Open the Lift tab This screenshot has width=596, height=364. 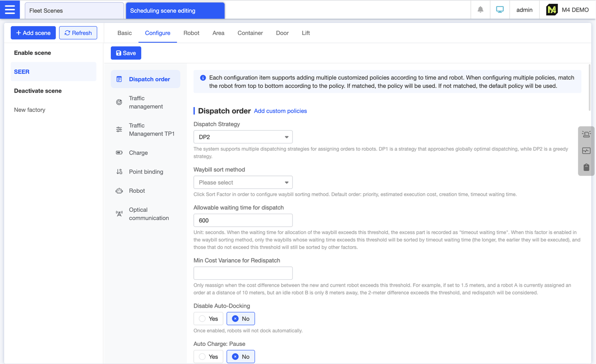pyautogui.click(x=305, y=33)
